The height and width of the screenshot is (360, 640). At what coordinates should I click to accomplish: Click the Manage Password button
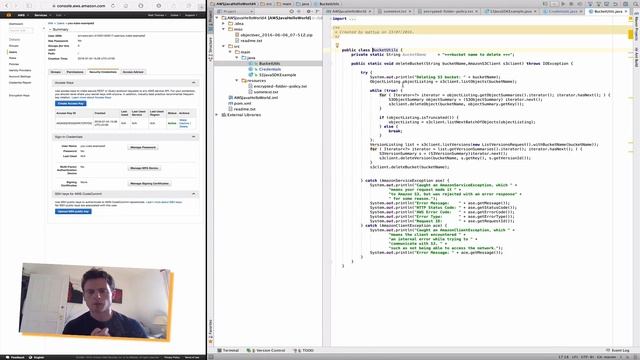pyautogui.click(x=142, y=147)
